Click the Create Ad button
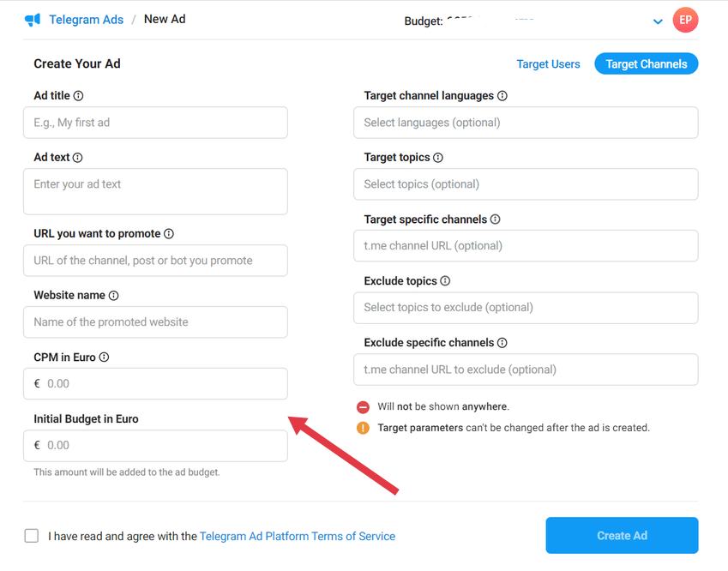Image resolution: width=728 pixels, height=571 pixels. tap(622, 535)
